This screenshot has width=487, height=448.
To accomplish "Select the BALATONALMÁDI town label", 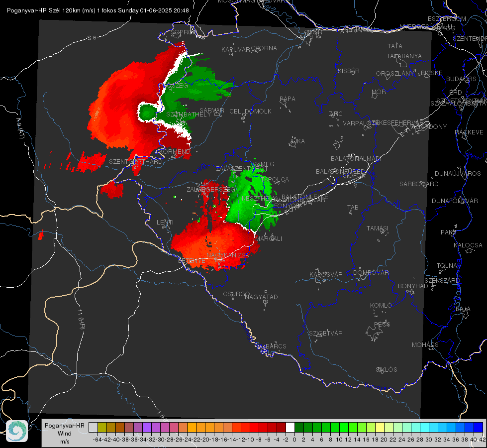I will pyautogui.click(x=356, y=159).
